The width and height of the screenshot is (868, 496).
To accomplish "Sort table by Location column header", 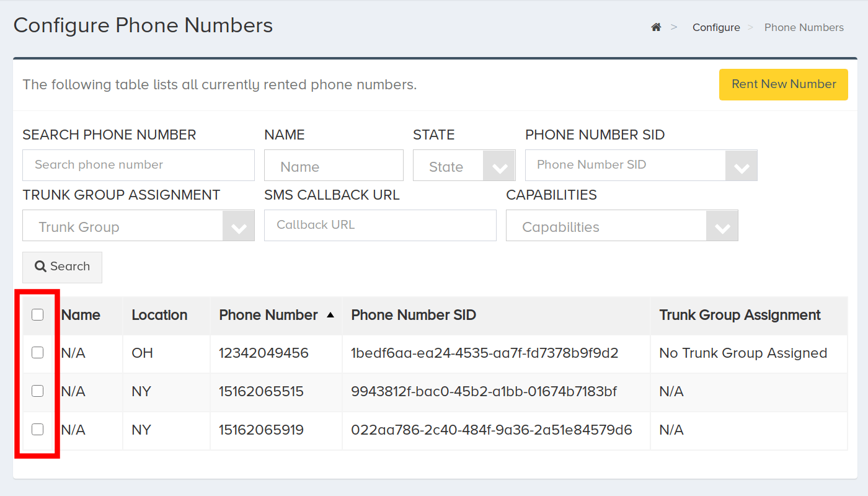I will [x=159, y=315].
